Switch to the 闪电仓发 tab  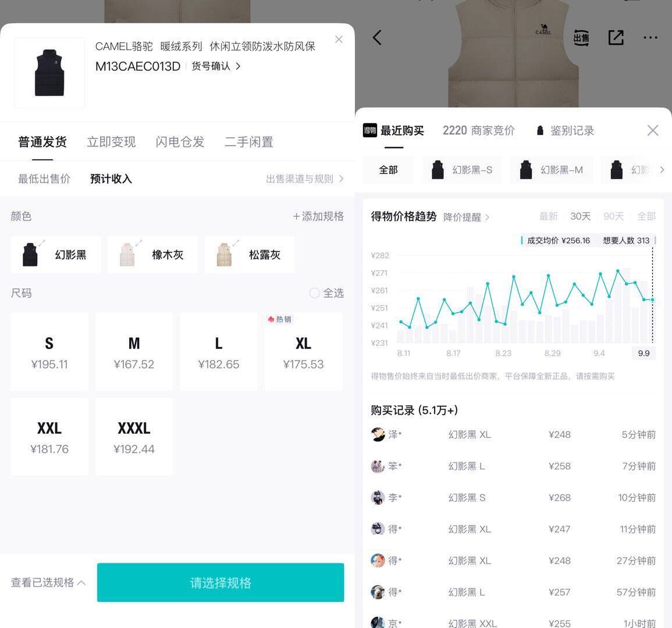(x=180, y=142)
